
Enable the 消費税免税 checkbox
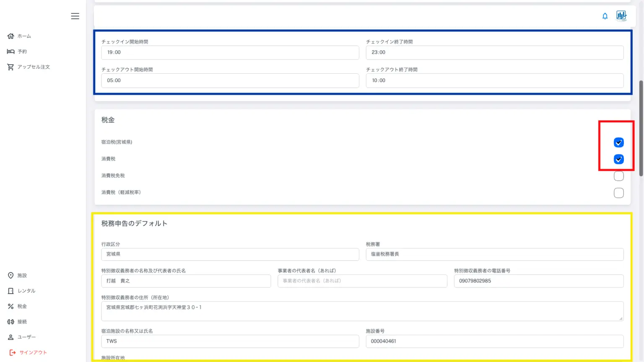[618, 176]
